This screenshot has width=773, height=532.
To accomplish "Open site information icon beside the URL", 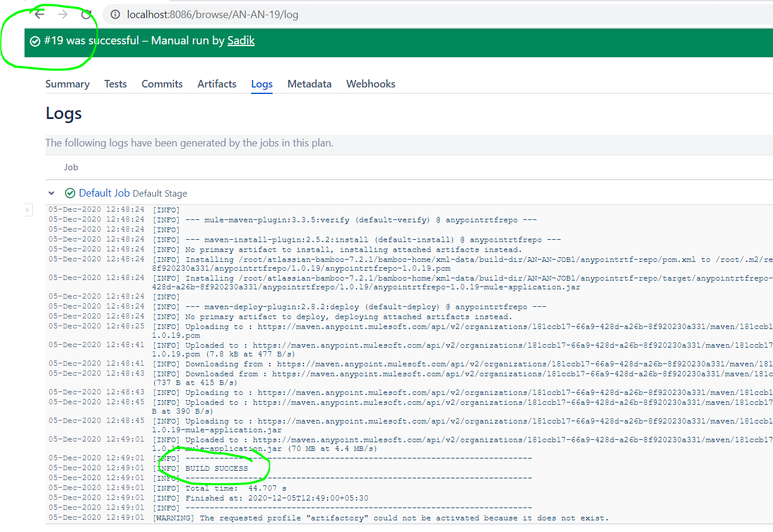I will point(115,15).
